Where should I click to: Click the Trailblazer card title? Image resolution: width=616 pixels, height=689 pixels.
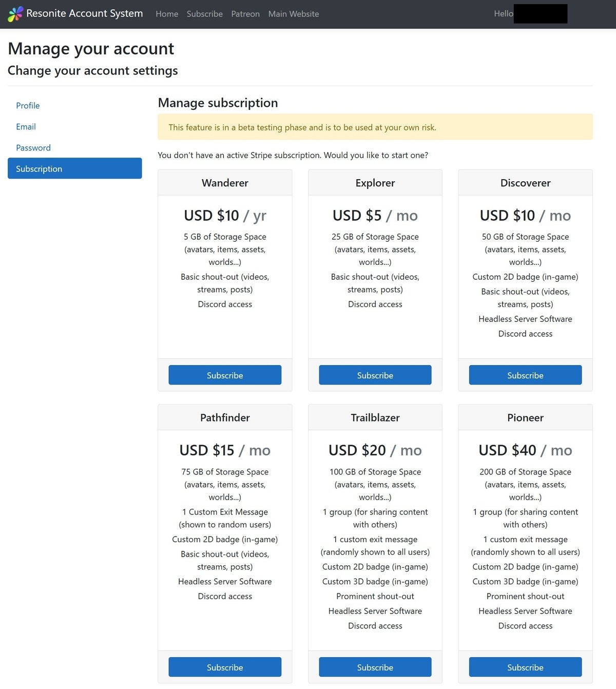(375, 418)
